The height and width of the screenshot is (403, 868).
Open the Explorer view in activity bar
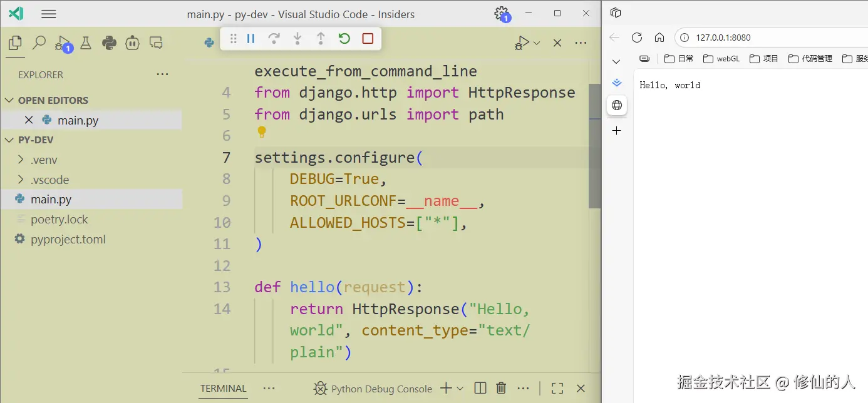[15, 43]
